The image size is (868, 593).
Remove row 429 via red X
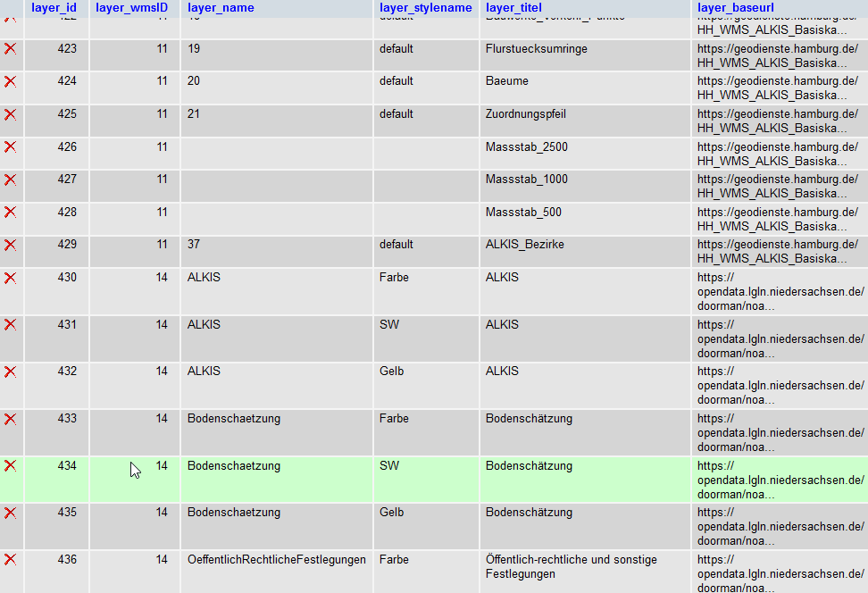point(10,245)
